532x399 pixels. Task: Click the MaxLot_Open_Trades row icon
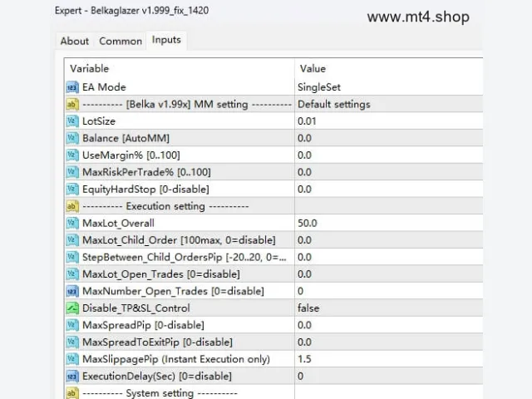(x=72, y=273)
